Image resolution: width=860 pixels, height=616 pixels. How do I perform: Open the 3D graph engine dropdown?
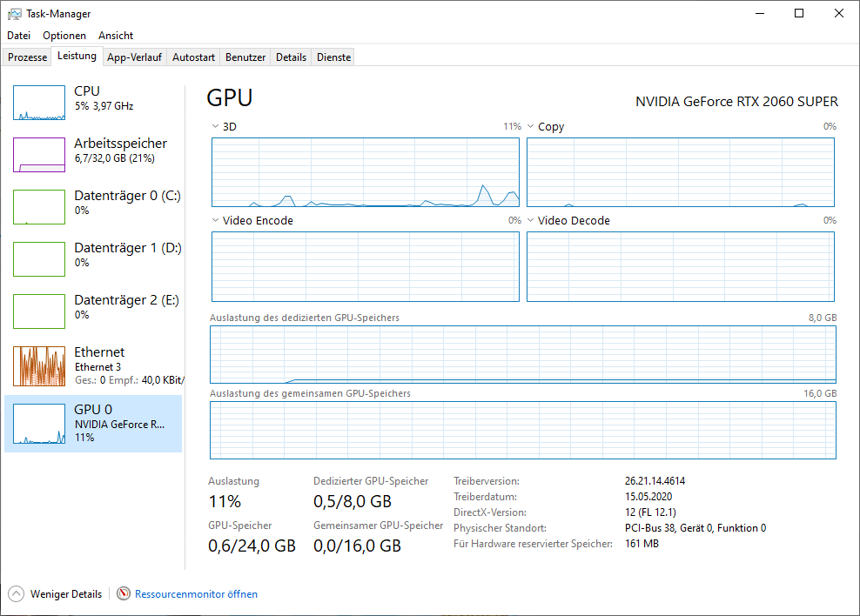(x=216, y=127)
